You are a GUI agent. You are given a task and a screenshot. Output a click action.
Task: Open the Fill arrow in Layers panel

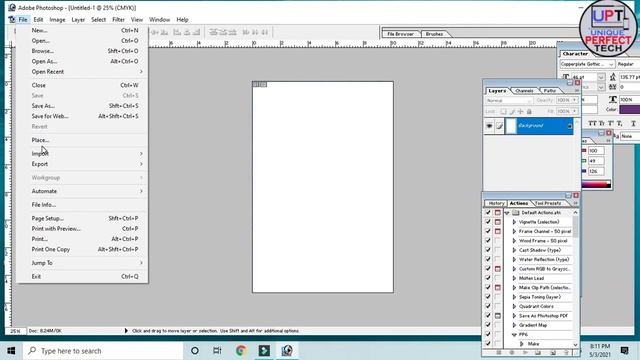(574, 111)
